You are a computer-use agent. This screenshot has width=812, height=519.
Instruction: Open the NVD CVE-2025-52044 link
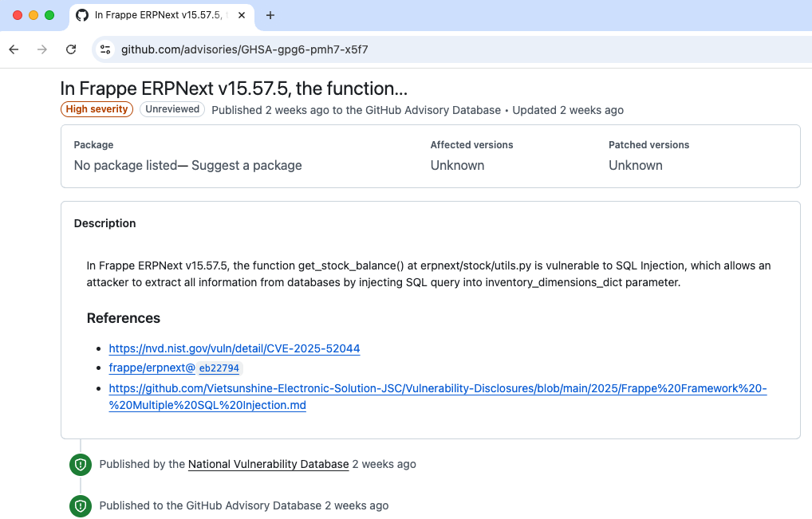coord(235,348)
